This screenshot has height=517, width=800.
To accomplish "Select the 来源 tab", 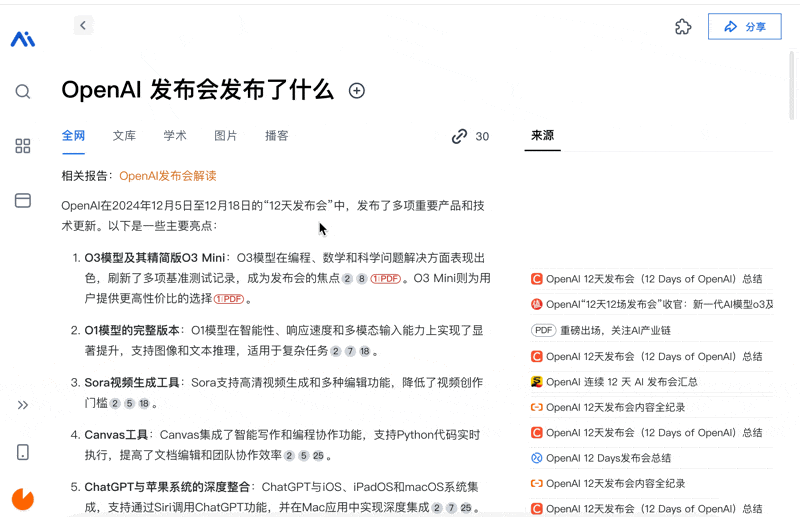I will pyautogui.click(x=542, y=136).
